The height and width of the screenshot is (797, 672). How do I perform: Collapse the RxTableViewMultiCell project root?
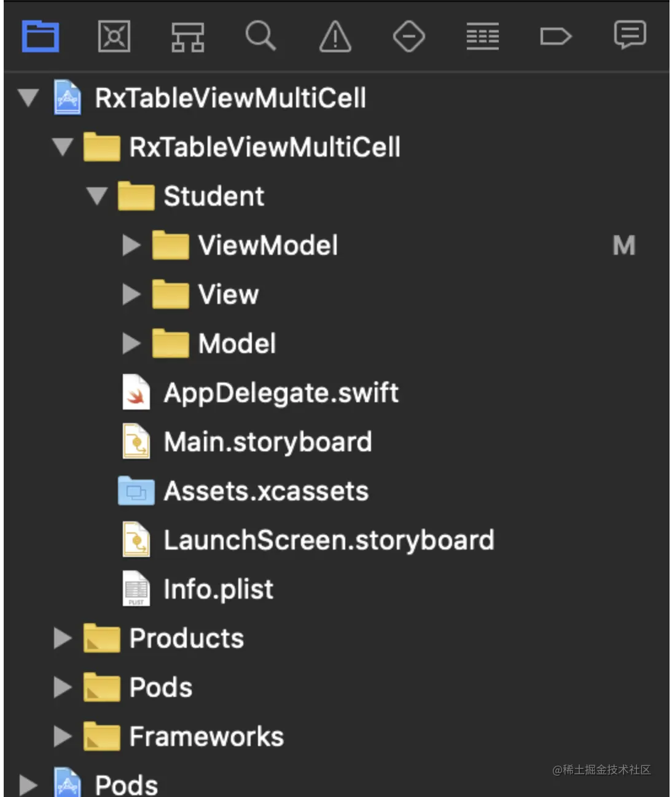(28, 98)
